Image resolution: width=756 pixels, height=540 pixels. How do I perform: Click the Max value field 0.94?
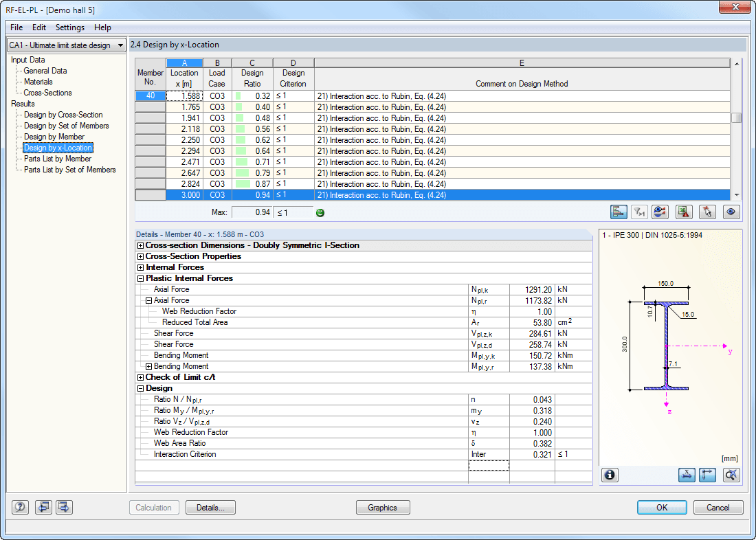click(252, 212)
